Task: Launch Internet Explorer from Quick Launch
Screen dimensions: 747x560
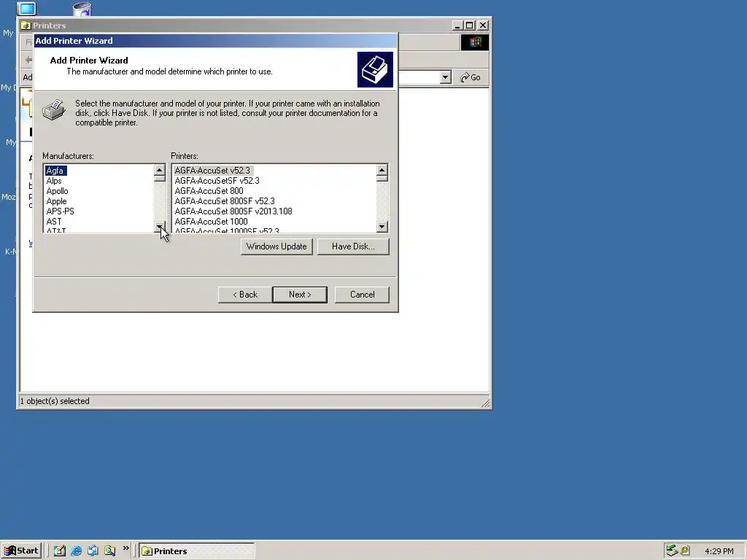Action: (x=76, y=551)
